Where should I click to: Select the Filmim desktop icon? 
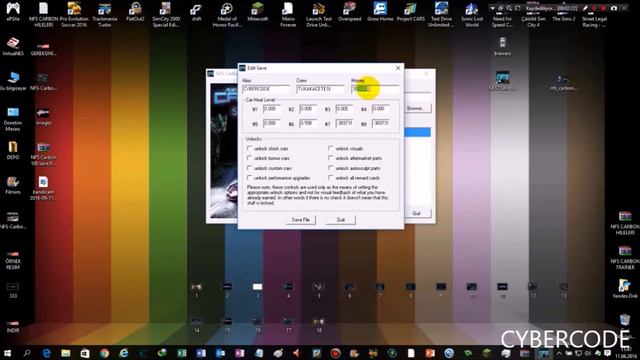[13, 184]
